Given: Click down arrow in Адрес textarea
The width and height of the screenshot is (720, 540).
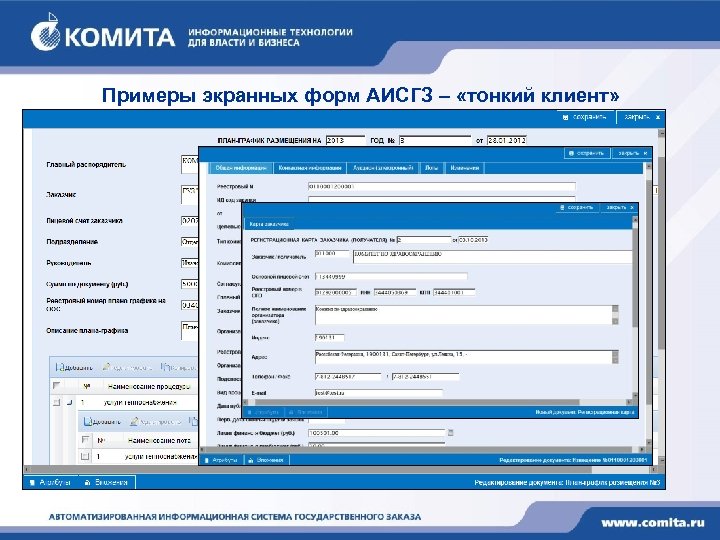Looking at the screenshot, I should tap(615, 360).
